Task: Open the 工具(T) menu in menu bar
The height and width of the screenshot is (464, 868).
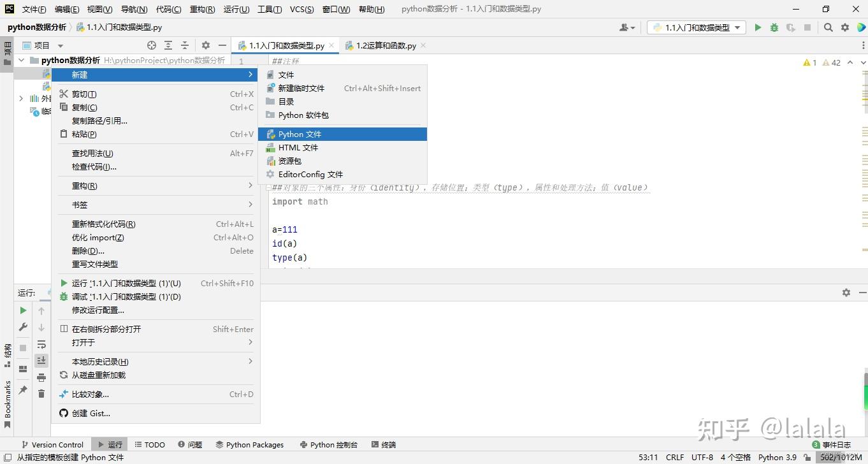Action: tap(270, 10)
